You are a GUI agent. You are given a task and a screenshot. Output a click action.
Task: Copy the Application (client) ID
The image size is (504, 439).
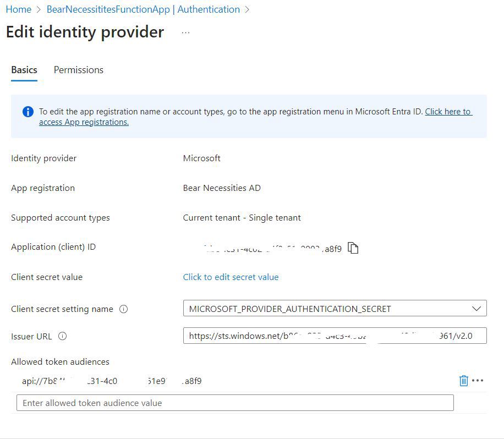coord(353,248)
